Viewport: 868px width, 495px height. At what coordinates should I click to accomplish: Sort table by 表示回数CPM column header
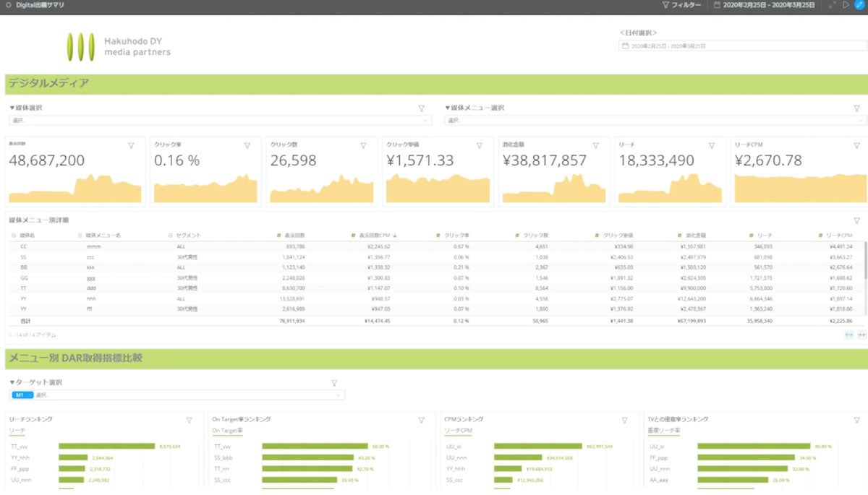click(373, 236)
